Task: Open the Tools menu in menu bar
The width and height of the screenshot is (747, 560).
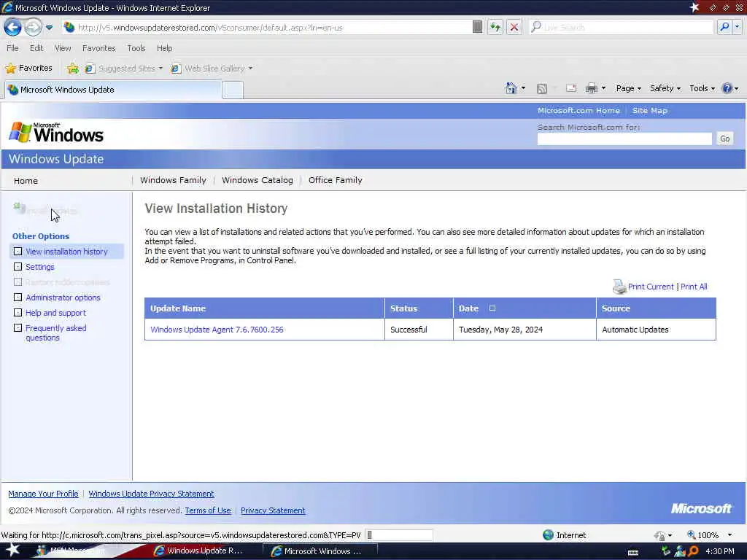Action: pos(136,48)
